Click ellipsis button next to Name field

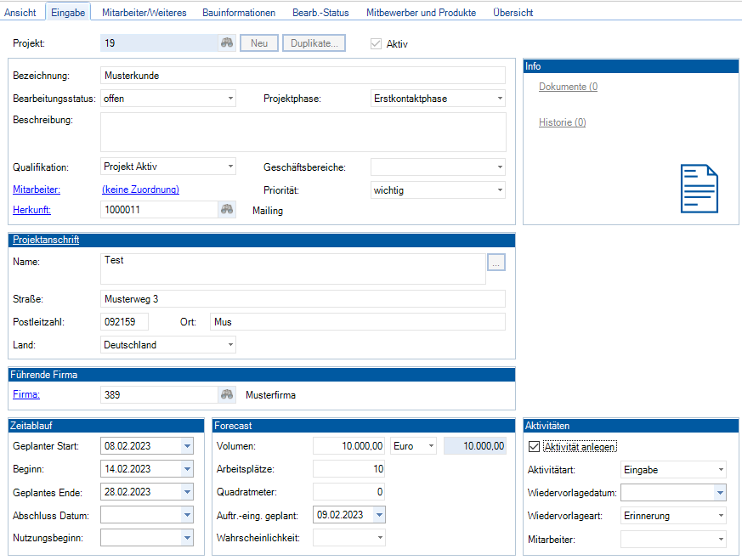tap(496, 263)
